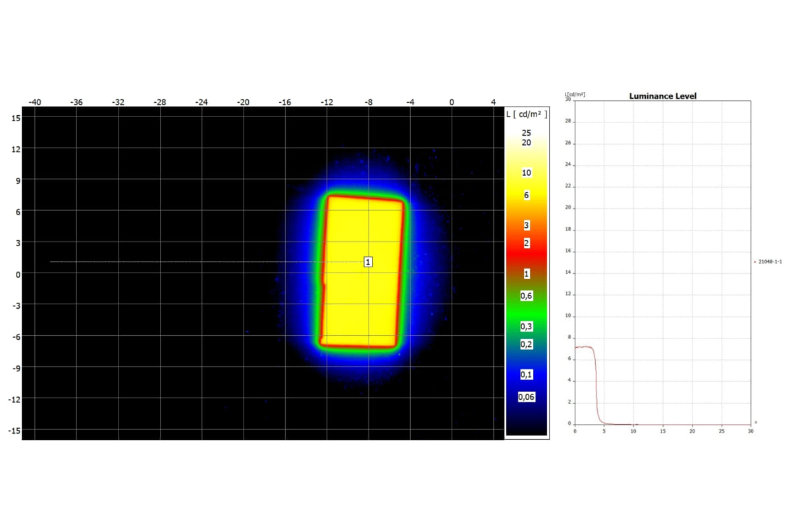The width and height of the screenshot is (790, 532).
Task: Select the 21048-1-1 legend entry
Action: point(770,262)
